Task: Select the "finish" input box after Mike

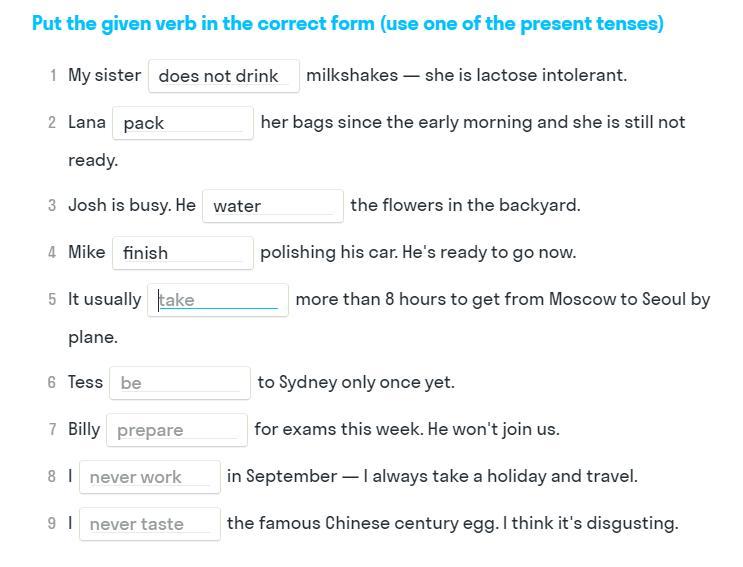Action: pyautogui.click(x=182, y=253)
